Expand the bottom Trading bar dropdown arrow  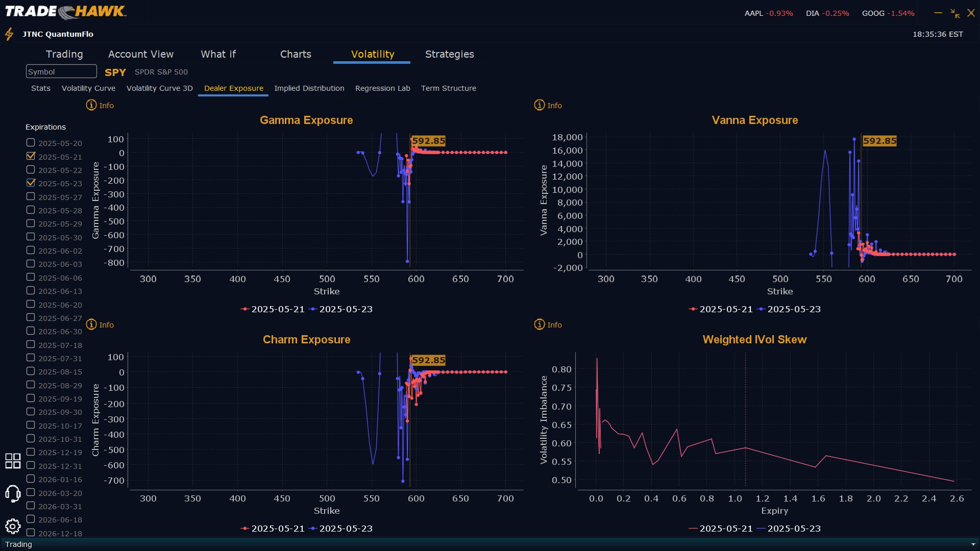[973, 544]
